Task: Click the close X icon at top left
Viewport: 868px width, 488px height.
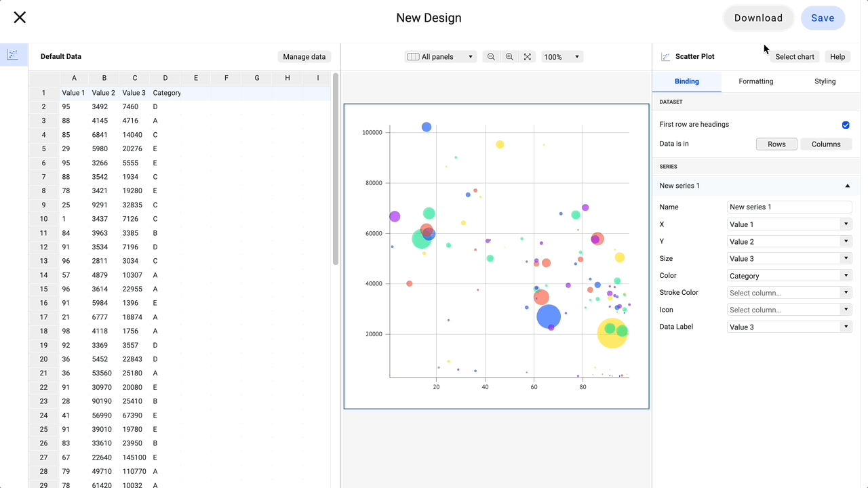Action: click(x=20, y=17)
